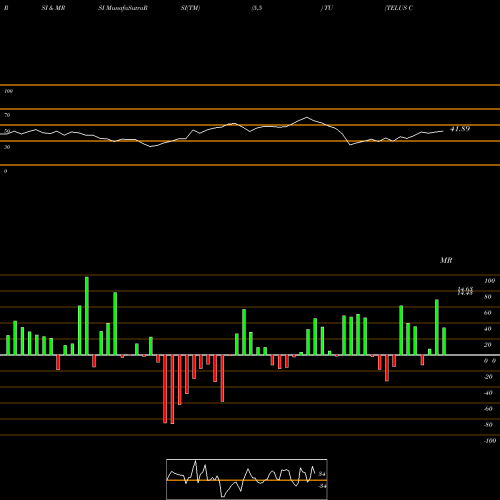Click the 20 label on MR axis
Image resolution: width=500 pixels, height=500 pixels.
pyautogui.click(x=488, y=345)
